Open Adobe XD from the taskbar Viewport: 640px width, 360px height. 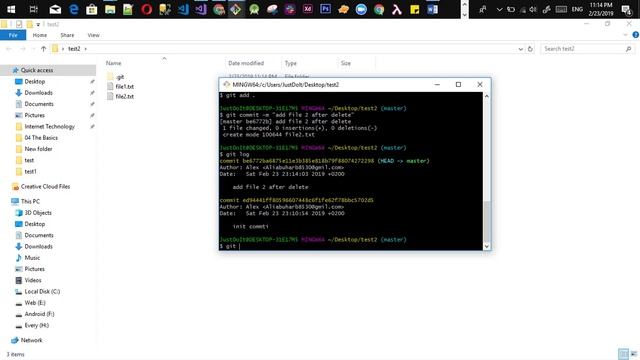coord(308,9)
